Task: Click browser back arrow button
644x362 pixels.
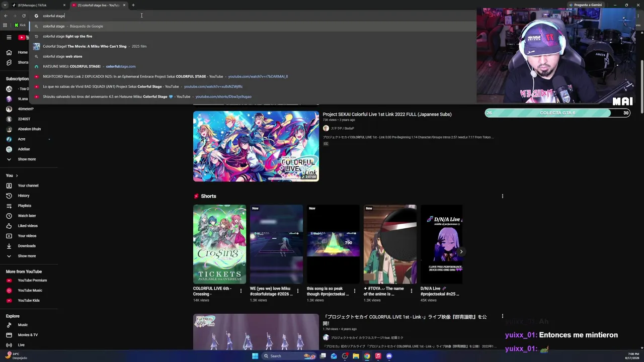Action: click(x=6, y=16)
